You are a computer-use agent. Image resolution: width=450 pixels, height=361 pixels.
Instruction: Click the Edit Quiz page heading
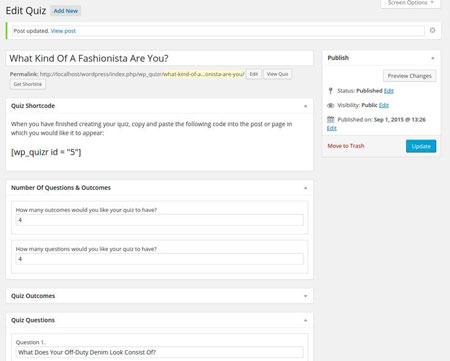26,11
